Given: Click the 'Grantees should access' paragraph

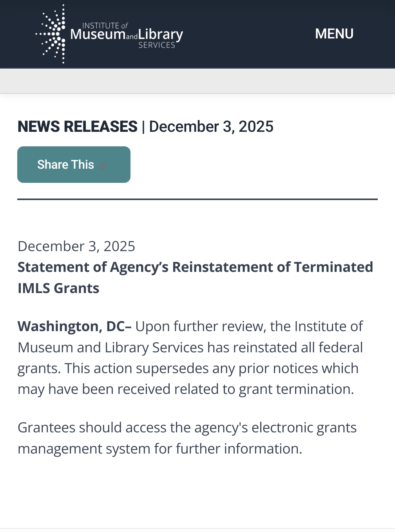Looking at the screenshot, I should [x=187, y=428].
